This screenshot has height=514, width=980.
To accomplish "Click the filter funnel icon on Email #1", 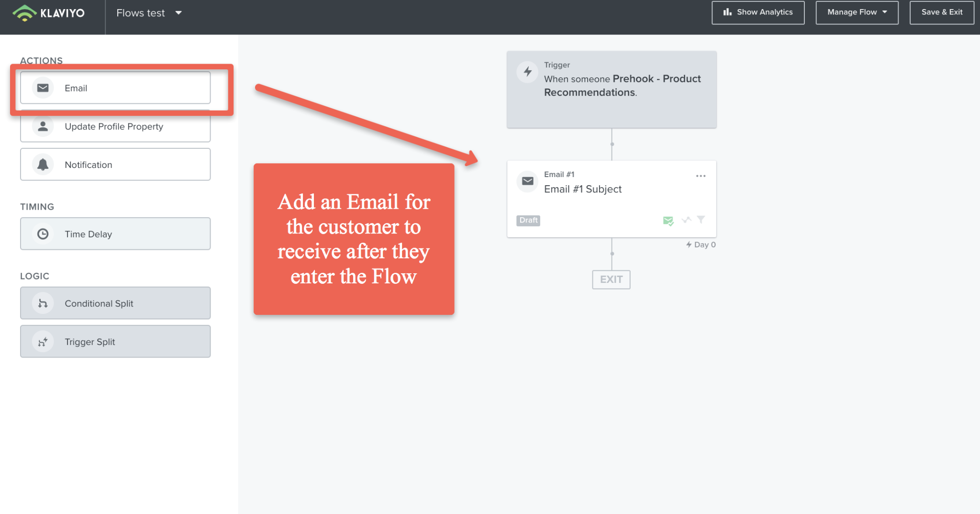I will tap(701, 220).
